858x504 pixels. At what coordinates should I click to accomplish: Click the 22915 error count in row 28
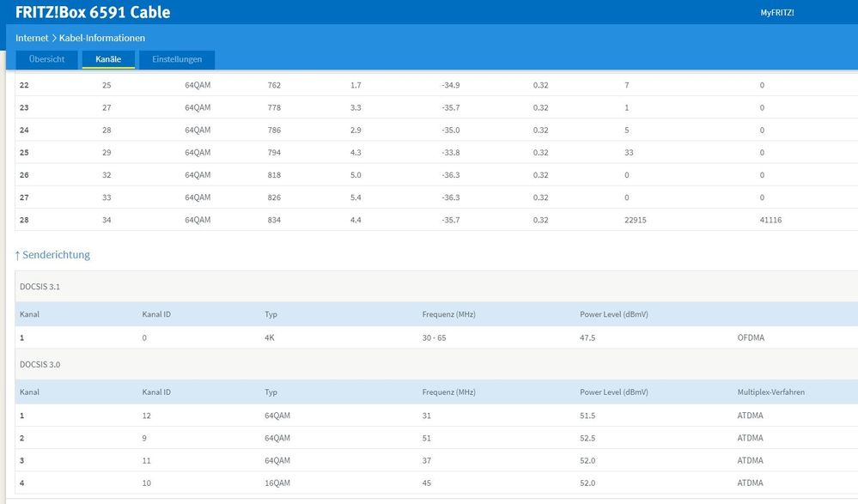636,220
